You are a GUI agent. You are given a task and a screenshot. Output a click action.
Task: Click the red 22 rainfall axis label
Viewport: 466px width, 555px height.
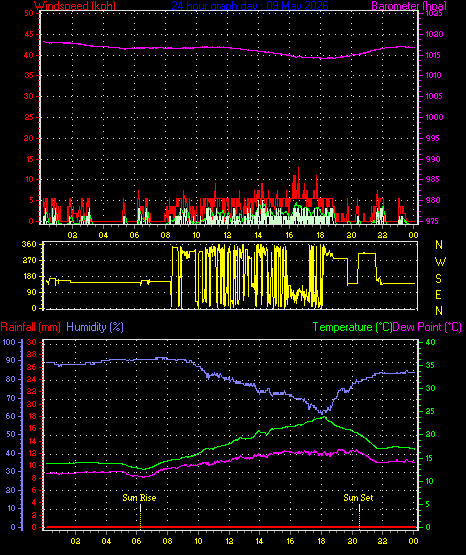pyautogui.click(x=31, y=391)
